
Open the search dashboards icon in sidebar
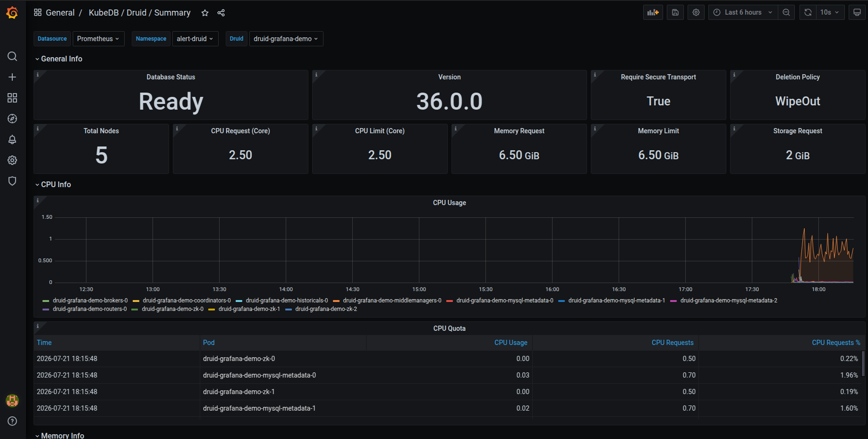pos(12,56)
